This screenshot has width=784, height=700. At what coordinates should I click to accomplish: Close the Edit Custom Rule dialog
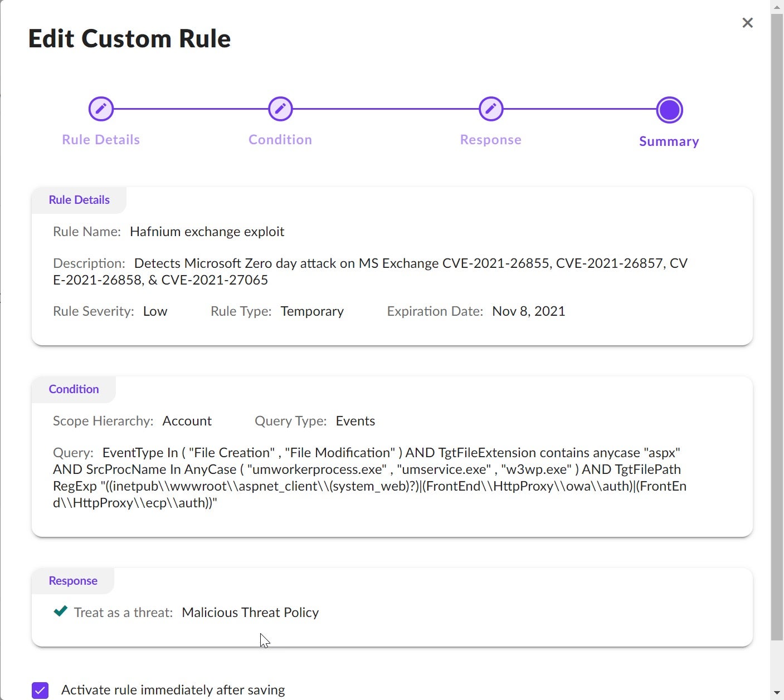coord(747,23)
